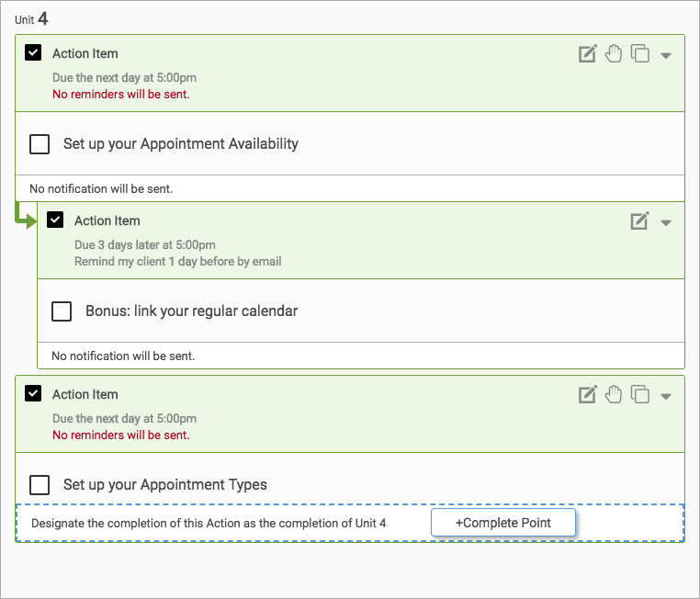Click 'Remind my client 1 day before by email'
This screenshot has height=599, width=700.
point(177,261)
